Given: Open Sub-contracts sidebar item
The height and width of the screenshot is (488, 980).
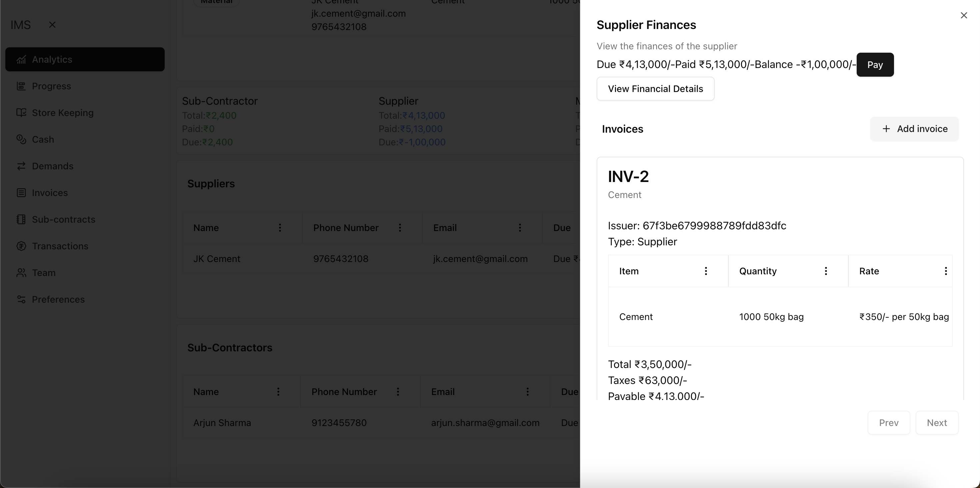Looking at the screenshot, I should point(63,219).
